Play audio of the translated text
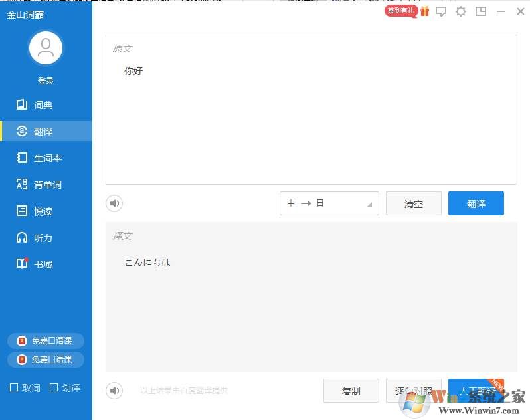Screen dimensions: 530x420 click(x=114, y=391)
